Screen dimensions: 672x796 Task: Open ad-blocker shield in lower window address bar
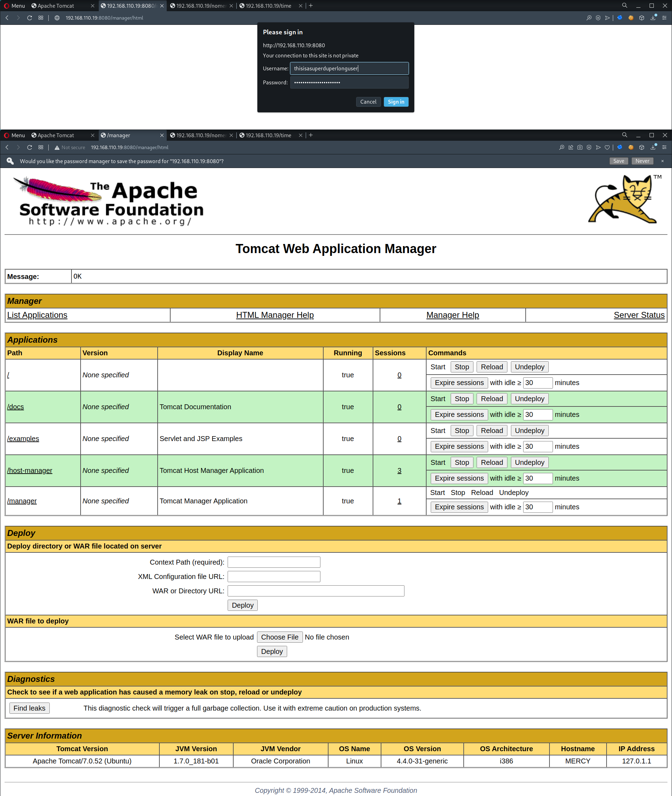(589, 147)
